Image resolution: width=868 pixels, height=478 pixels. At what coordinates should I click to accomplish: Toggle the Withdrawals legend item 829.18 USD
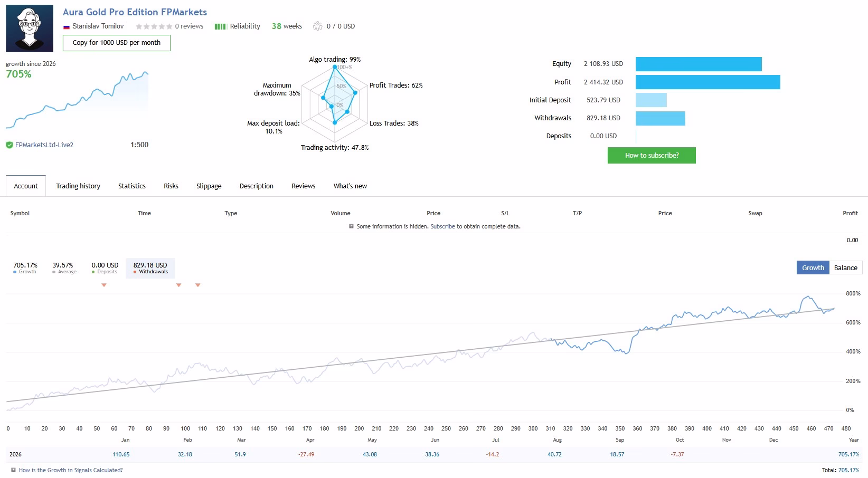pyautogui.click(x=150, y=268)
